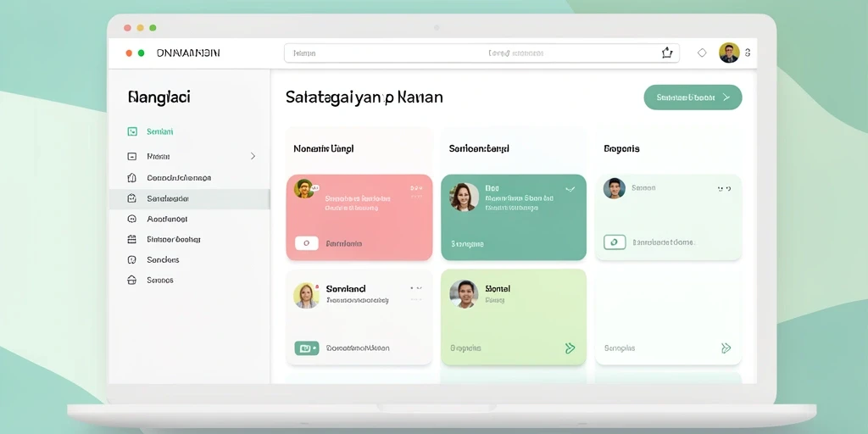
Task: Click the bottom label on the teal Bod card
Action: pyautogui.click(x=467, y=243)
